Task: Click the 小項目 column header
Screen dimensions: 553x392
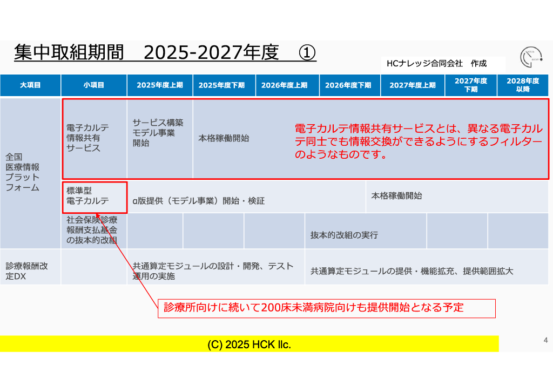Action: coord(94,85)
